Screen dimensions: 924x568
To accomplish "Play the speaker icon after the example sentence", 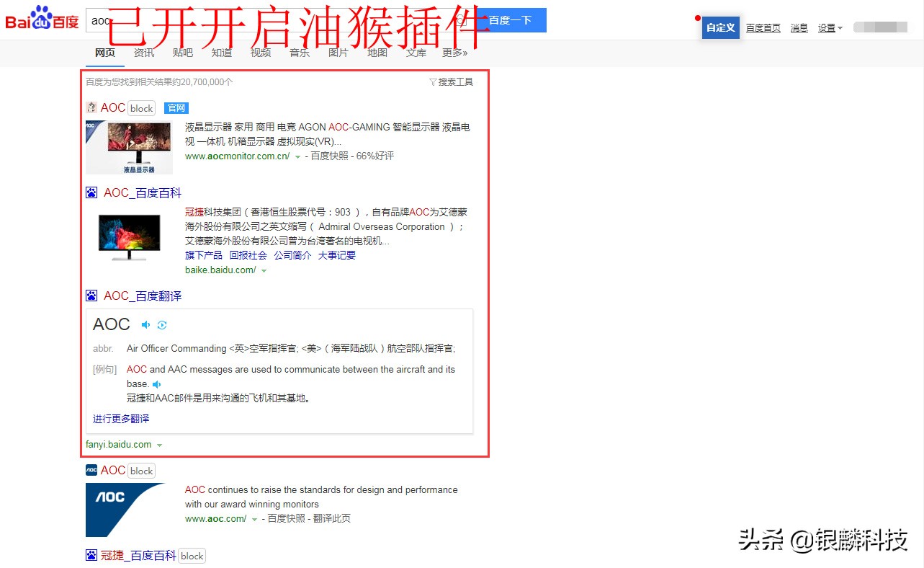I will (157, 384).
